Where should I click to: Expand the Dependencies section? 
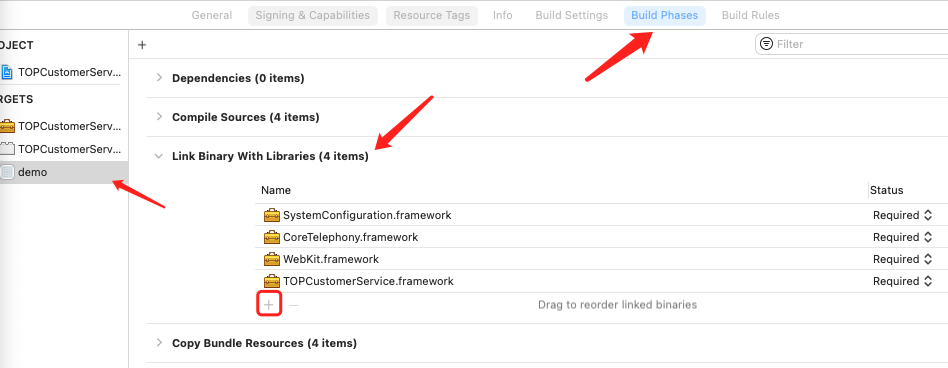click(x=159, y=78)
